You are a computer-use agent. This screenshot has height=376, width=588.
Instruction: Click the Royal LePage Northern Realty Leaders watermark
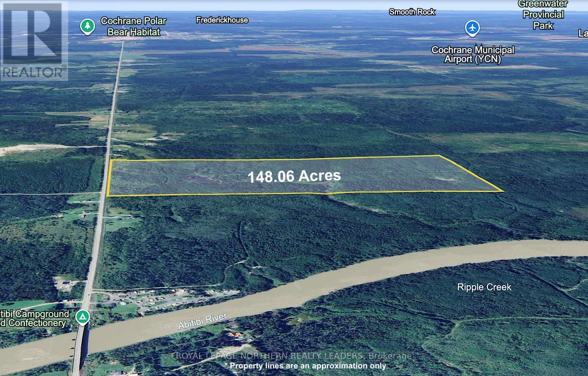tap(294, 356)
